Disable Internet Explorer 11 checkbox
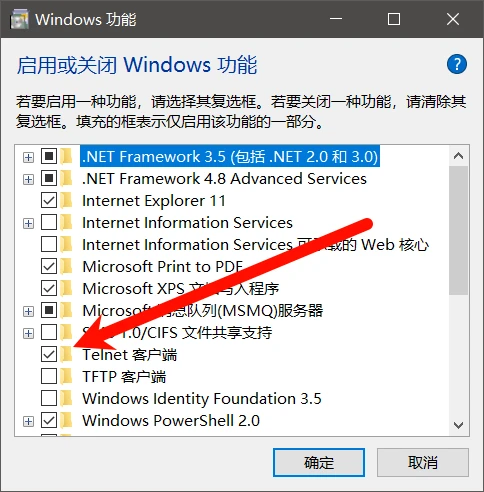 point(49,200)
